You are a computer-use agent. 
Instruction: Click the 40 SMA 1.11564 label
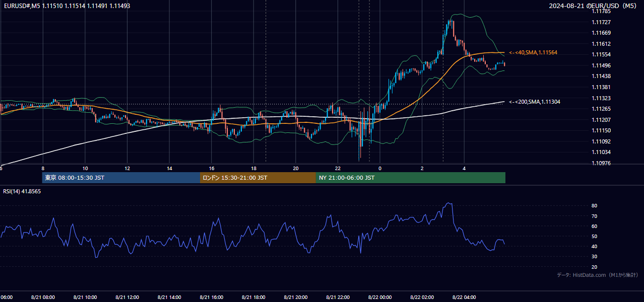tap(533, 52)
